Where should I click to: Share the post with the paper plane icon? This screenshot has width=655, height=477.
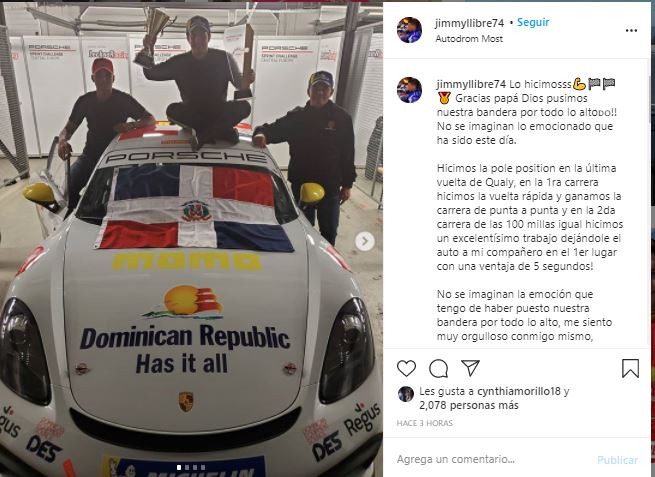tap(470, 368)
